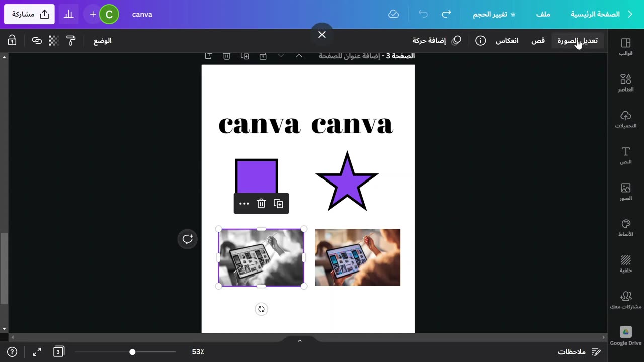Screen dimensions: 644x362
Task: Open the image info icon
Action: pos(480,41)
